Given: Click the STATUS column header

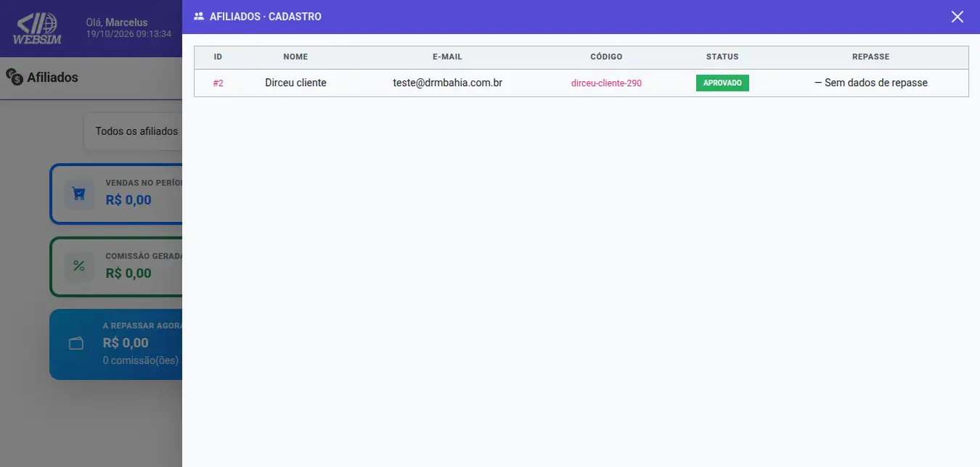Looking at the screenshot, I should 722,57.
